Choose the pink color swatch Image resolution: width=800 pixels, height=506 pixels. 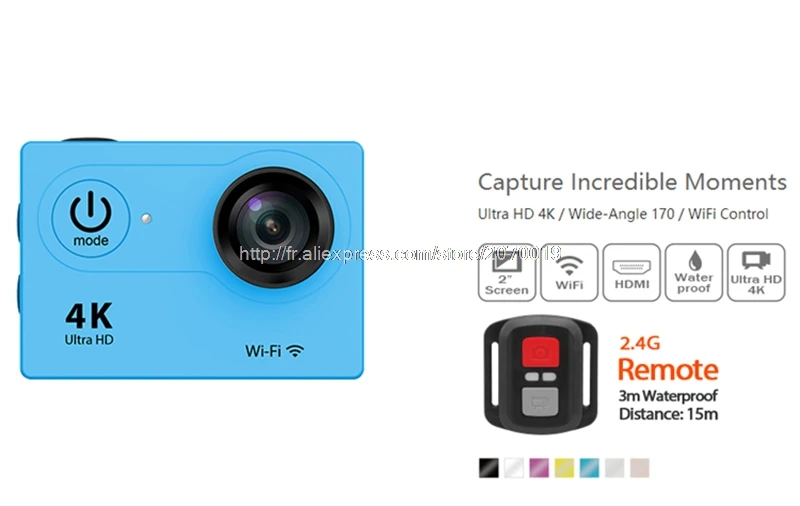(x=539, y=468)
